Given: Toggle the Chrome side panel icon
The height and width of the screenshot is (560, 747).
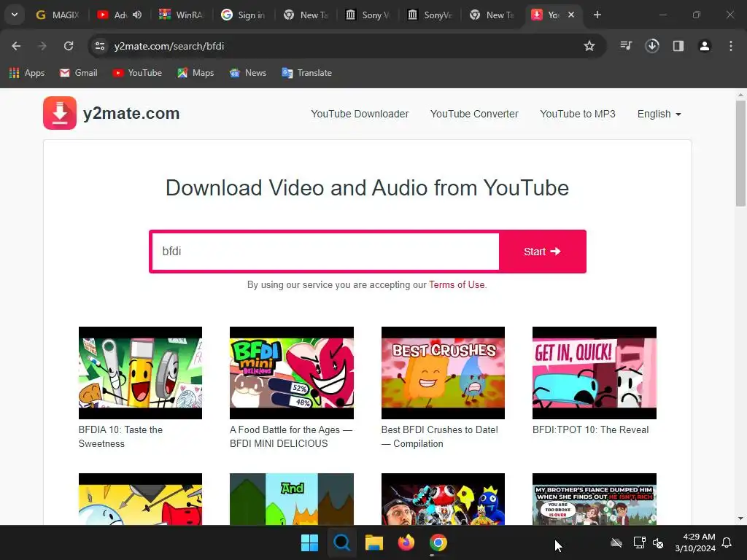Looking at the screenshot, I should pos(678,46).
